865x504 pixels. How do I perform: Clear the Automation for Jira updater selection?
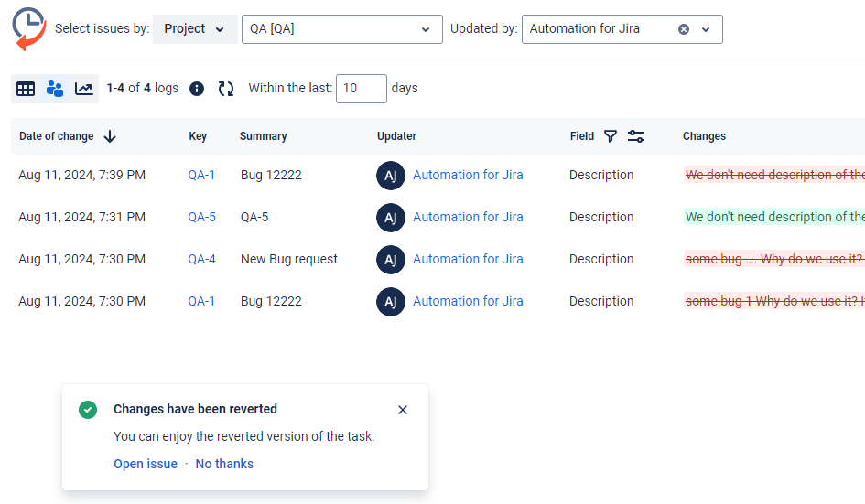(684, 29)
